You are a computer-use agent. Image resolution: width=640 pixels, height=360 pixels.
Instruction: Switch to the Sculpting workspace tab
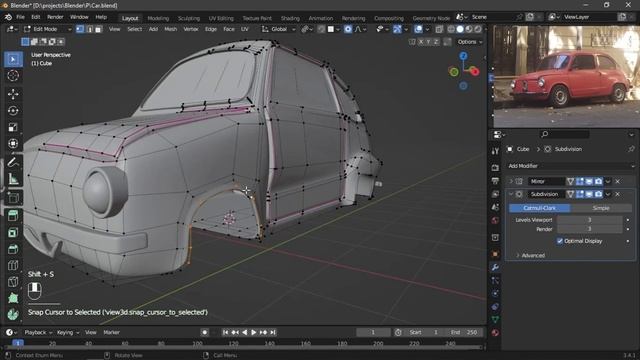click(x=189, y=18)
